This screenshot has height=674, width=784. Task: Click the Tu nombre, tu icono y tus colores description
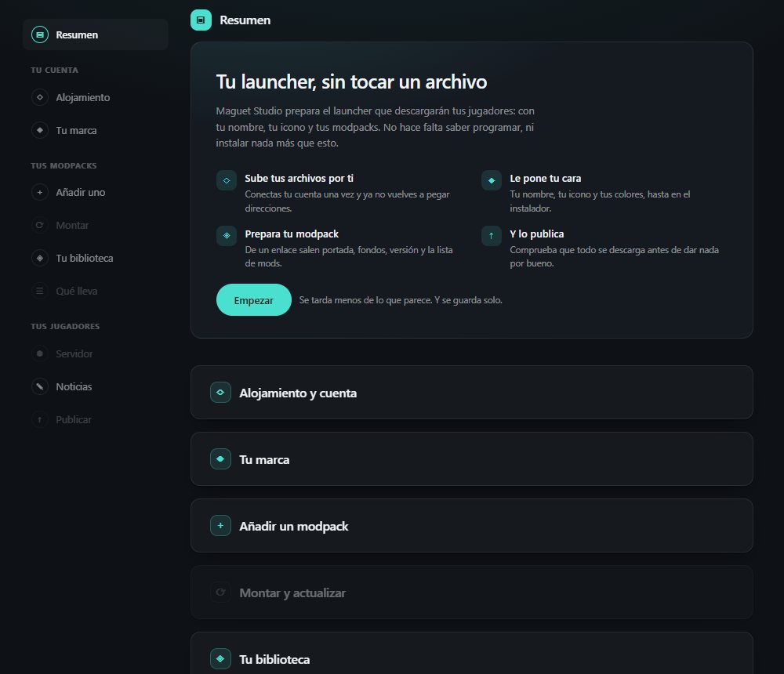tap(600, 201)
